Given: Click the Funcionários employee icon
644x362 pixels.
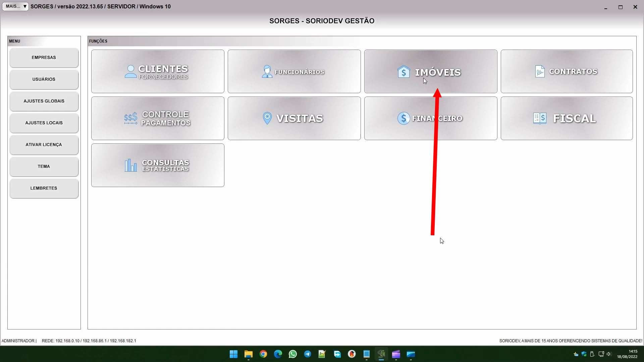Looking at the screenshot, I should pos(267,71).
